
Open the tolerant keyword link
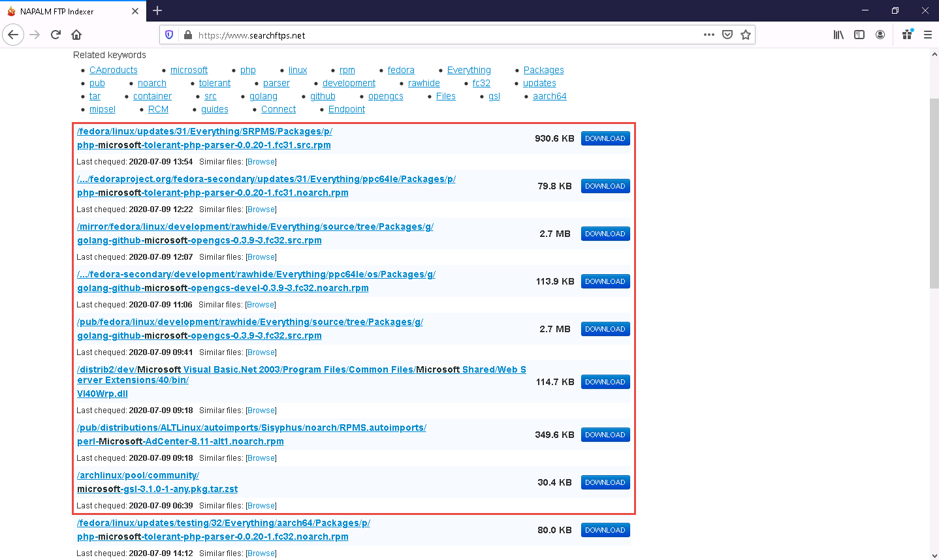(x=215, y=83)
